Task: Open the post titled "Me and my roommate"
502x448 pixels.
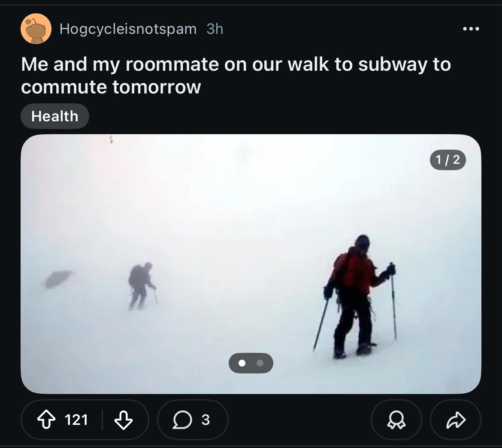Action: pos(236,75)
